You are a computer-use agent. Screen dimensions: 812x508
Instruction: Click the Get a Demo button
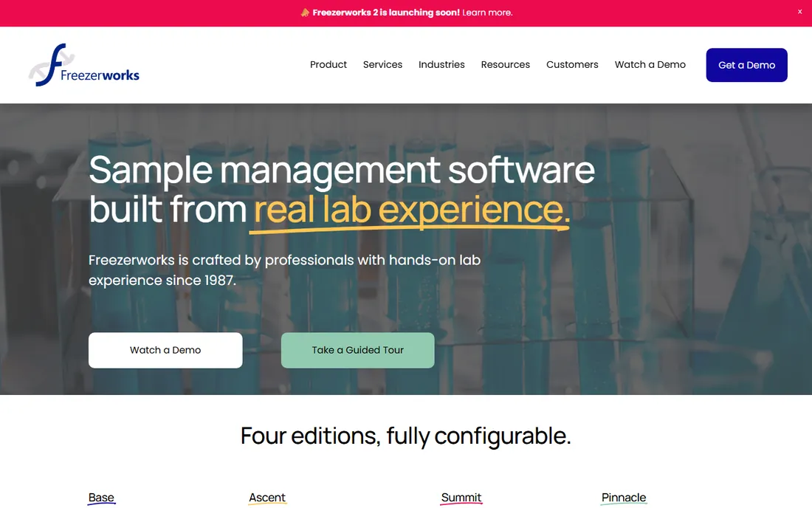(x=747, y=65)
